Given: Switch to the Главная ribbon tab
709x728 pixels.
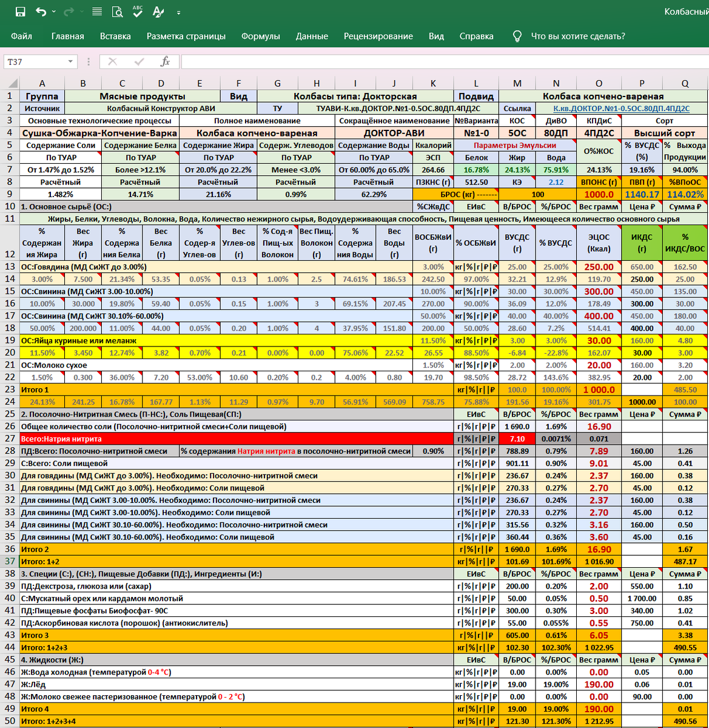Looking at the screenshot, I should pyautogui.click(x=68, y=36).
